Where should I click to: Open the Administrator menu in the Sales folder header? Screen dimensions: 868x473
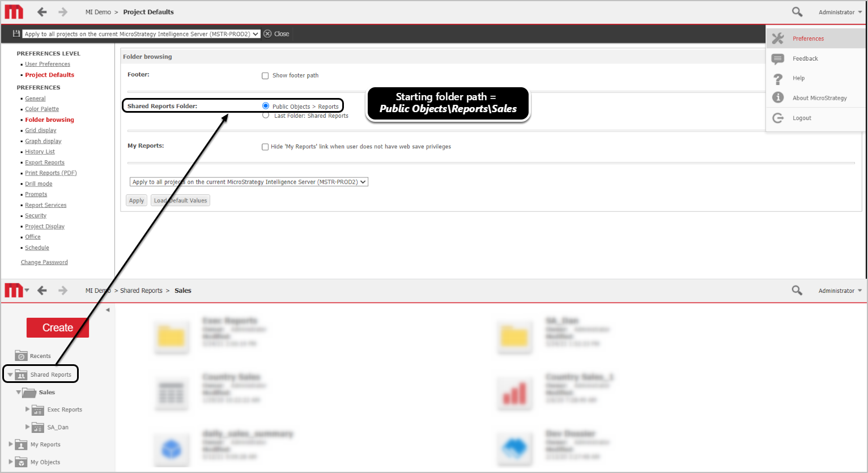(x=840, y=291)
